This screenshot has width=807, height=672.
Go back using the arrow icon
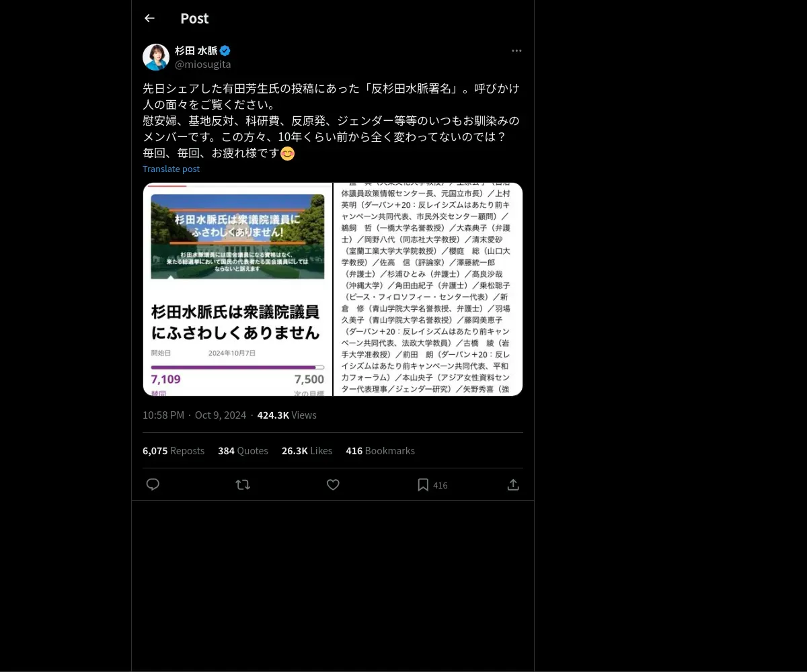click(149, 18)
